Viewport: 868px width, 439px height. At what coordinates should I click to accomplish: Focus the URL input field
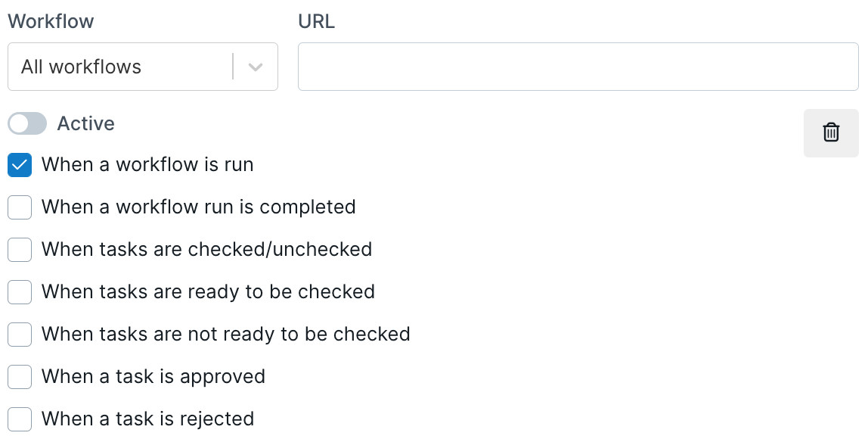pos(578,67)
